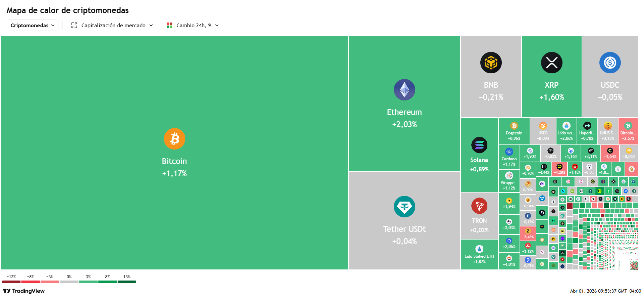The width and height of the screenshot is (644, 298).
Task: Open the PayPal USD tile showing -0,07%
Action: pos(528,262)
